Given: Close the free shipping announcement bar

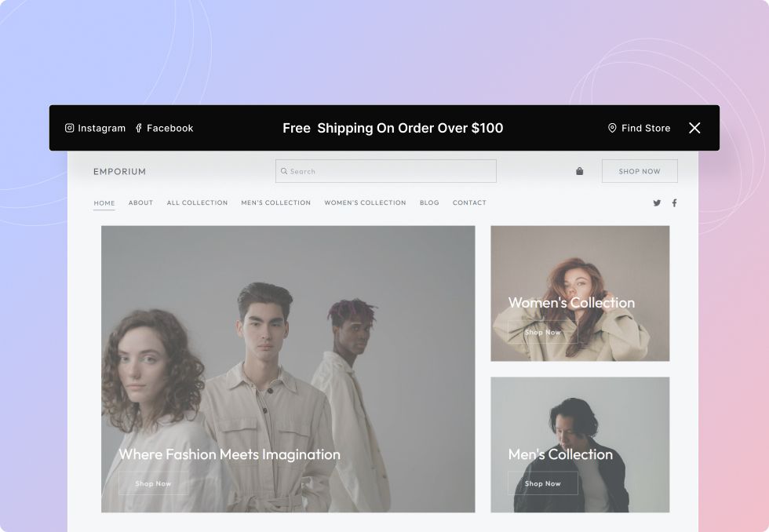Looking at the screenshot, I should point(694,128).
